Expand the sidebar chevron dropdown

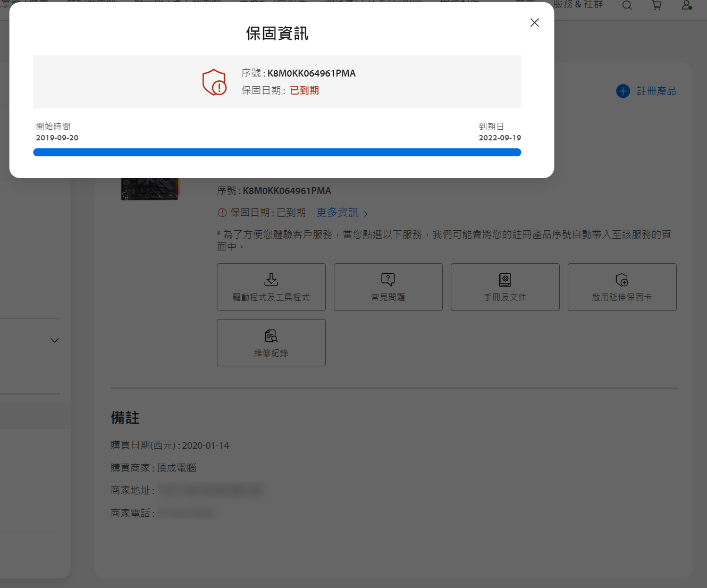[55, 340]
